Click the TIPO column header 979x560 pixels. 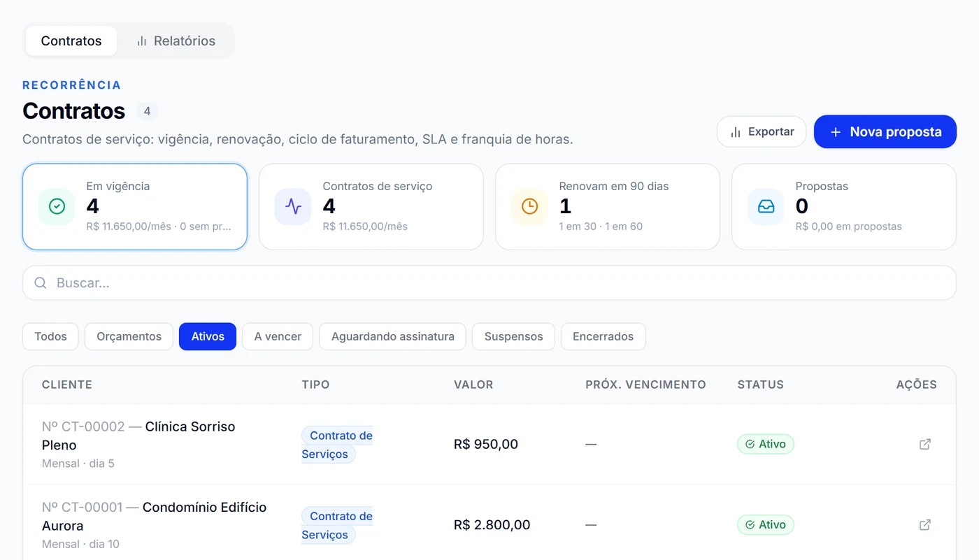pyautogui.click(x=315, y=385)
